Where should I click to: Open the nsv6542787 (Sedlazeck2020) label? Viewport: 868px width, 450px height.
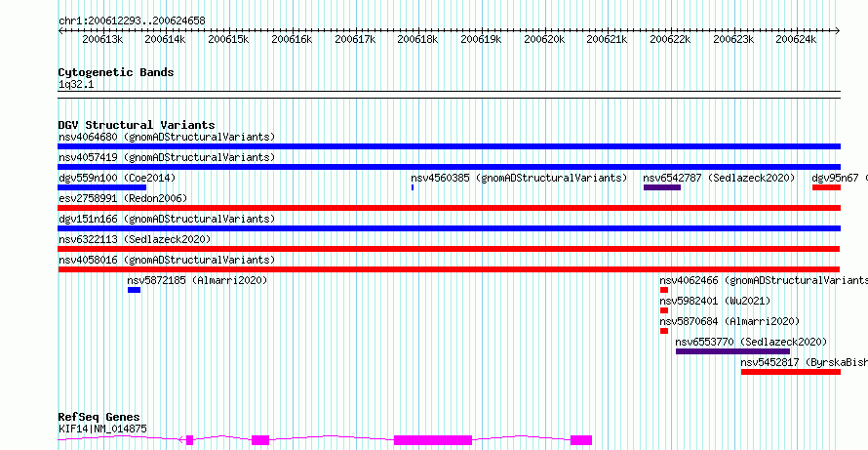[x=719, y=178]
